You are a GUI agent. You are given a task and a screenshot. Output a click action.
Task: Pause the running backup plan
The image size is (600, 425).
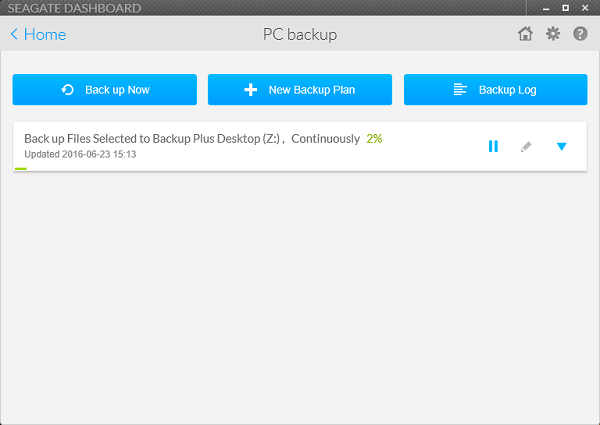coord(493,146)
